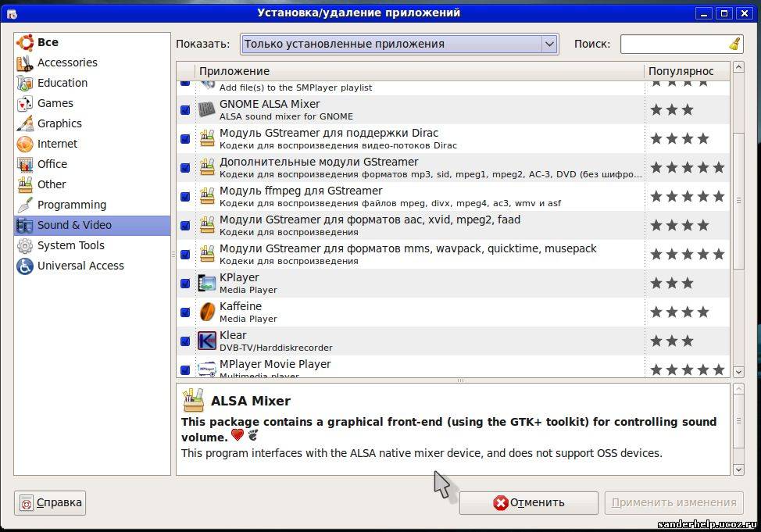Open help with the 'Справка' button
The width and height of the screenshot is (761, 532).
[50, 502]
